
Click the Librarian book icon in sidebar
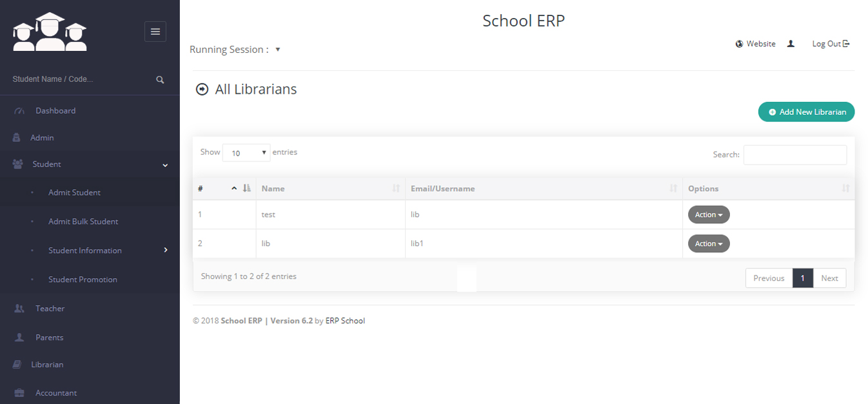pyautogui.click(x=17, y=365)
